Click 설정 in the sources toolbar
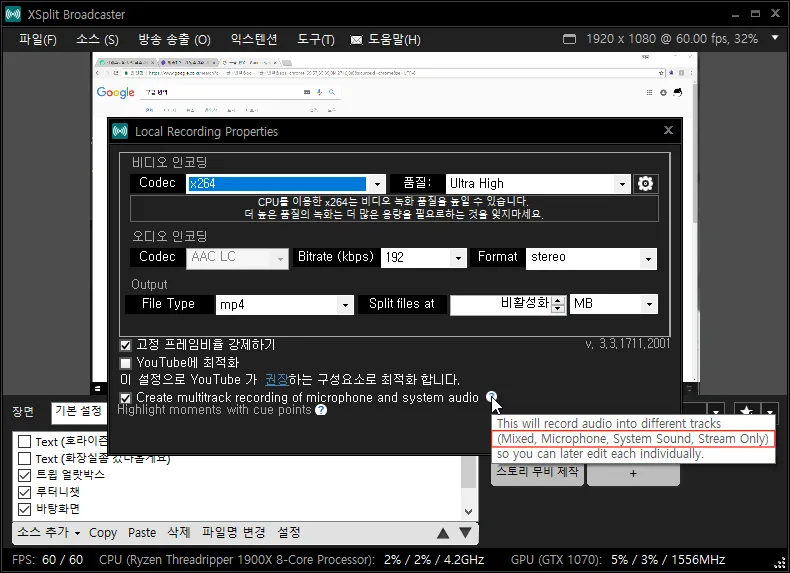 coord(289,533)
